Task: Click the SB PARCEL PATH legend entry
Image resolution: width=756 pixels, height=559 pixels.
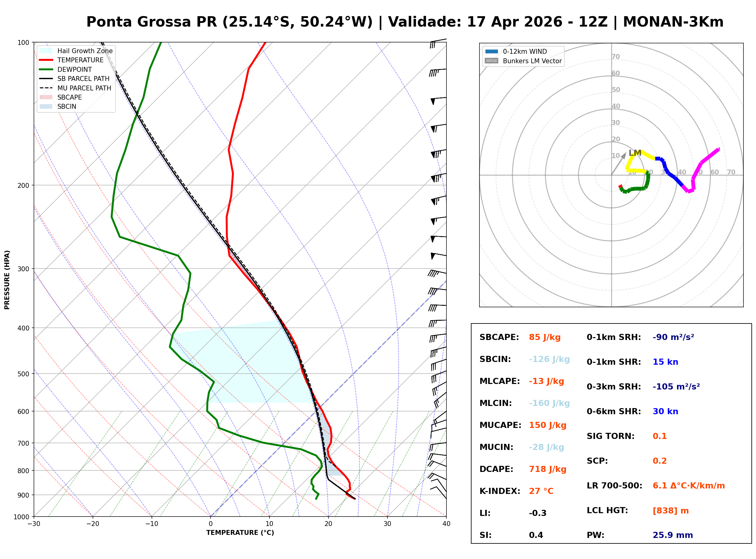Action: tap(46, 79)
